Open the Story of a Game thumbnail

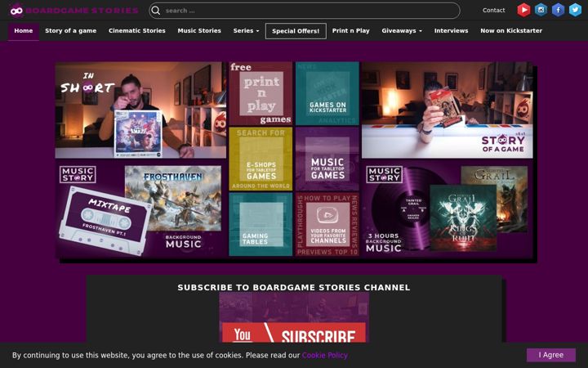pos(447,110)
